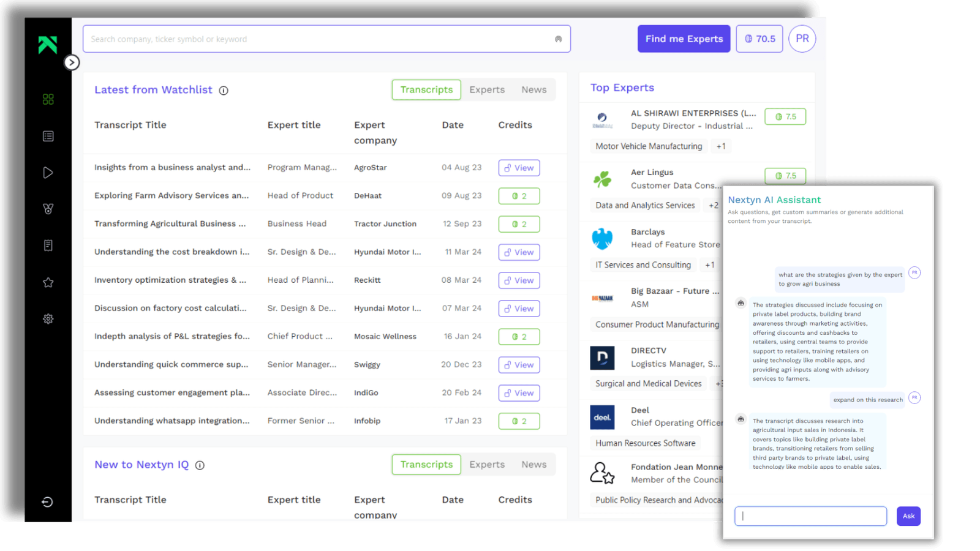Activate voice search with the microphone icon
This screenshot has width=980, height=551.
[x=558, y=39]
